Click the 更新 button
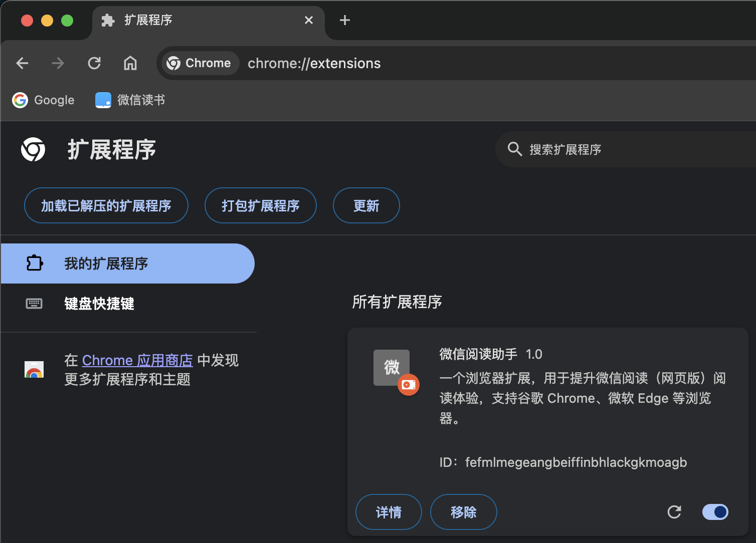756x543 pixels. click(366, 205)
